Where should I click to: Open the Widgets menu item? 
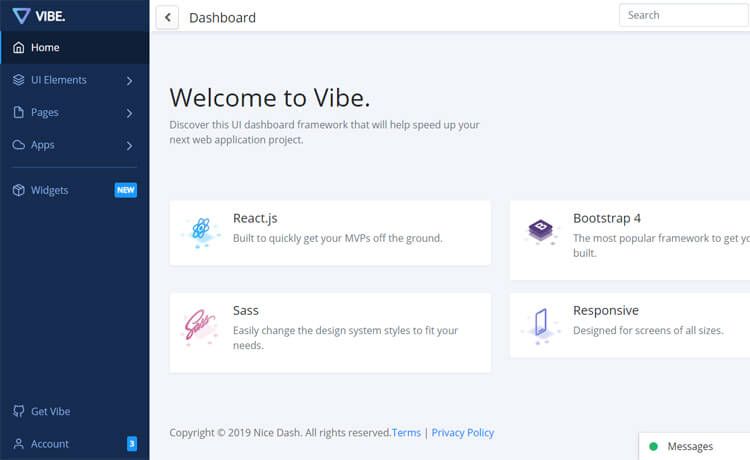pyautogui.click(x=75, y=190)
